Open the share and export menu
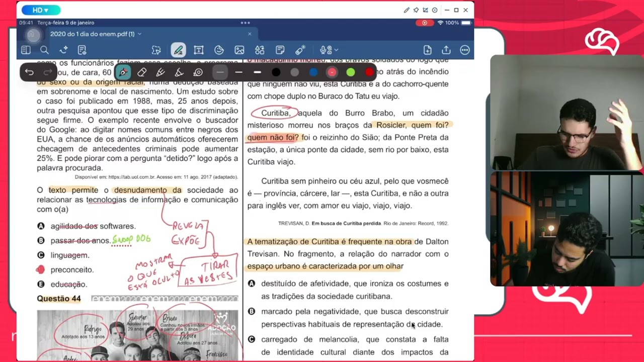644x362 pixels. [446, 50]
